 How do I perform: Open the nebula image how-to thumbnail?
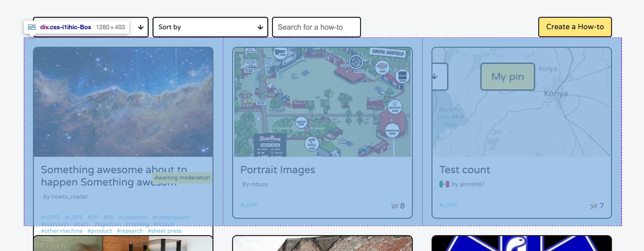[123, 102]
